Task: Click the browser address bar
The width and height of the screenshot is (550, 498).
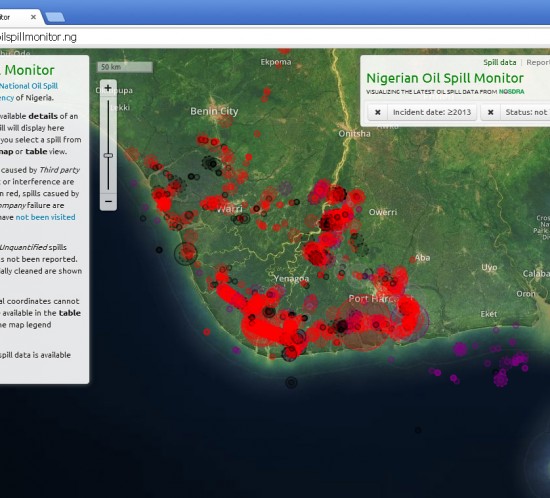Action: pos(275,37)
